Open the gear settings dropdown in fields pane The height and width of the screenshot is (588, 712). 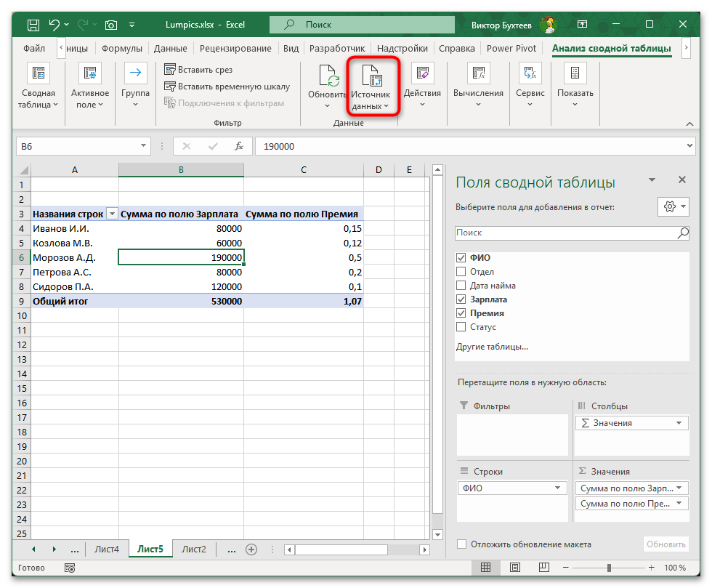pyautogui.click(x=673, y=206)
